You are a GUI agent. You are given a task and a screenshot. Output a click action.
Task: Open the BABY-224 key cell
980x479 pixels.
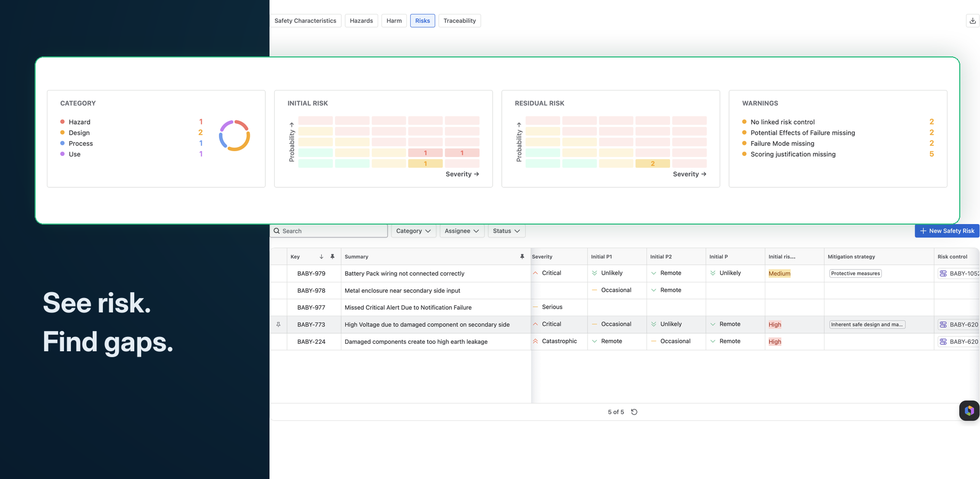[x=314, y=342]
